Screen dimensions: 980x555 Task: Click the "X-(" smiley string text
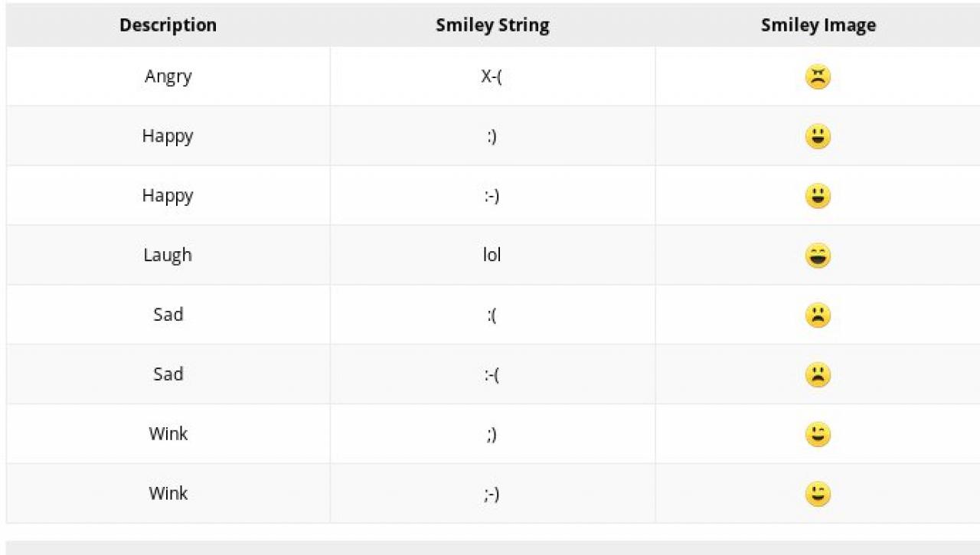[492, 77]
